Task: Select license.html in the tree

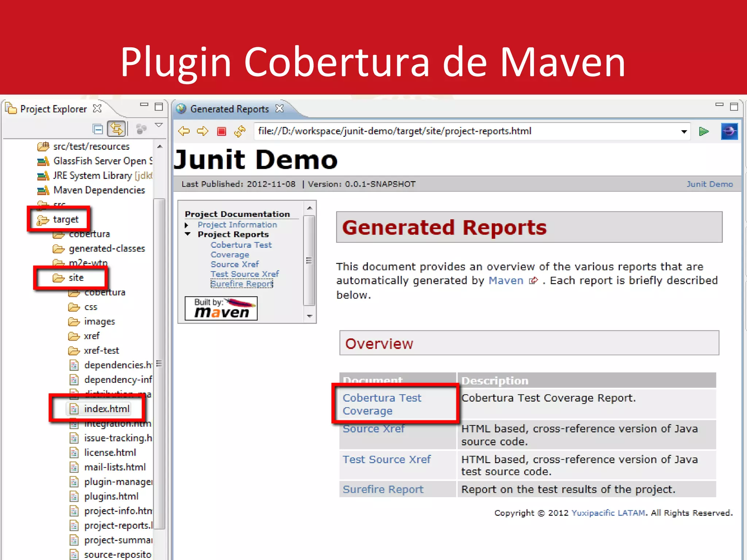Action: click(x=103, y=452)
